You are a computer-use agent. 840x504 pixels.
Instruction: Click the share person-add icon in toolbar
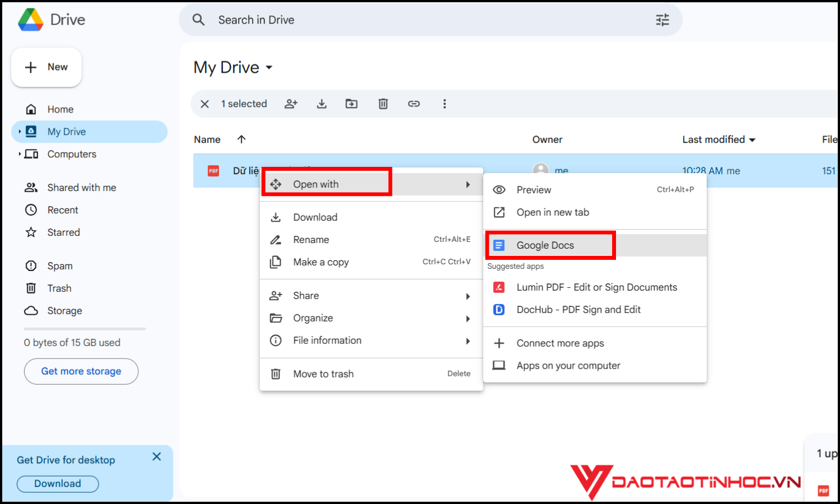click(x=291, y=104)
